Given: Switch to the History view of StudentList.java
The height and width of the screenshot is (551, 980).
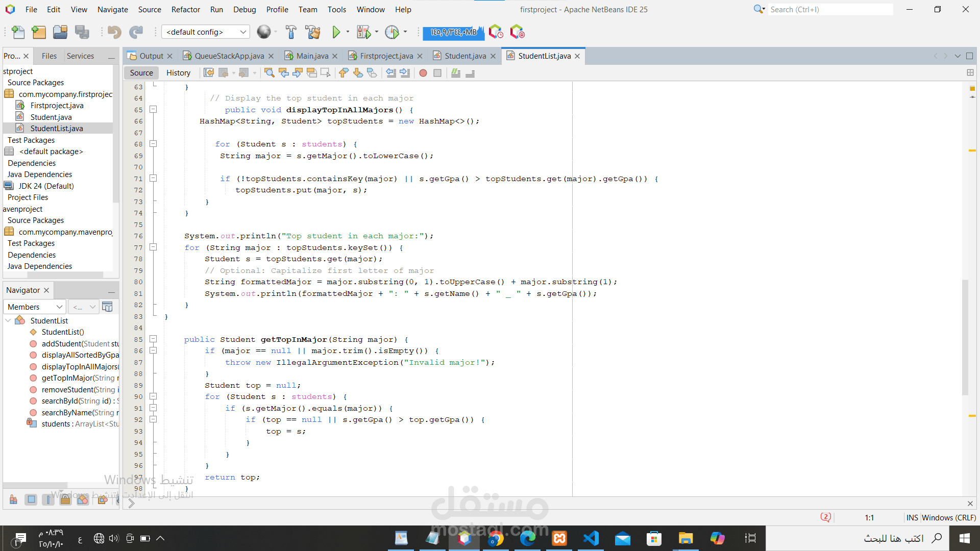Looking at the screenshot, I should (x=179, y=72).
